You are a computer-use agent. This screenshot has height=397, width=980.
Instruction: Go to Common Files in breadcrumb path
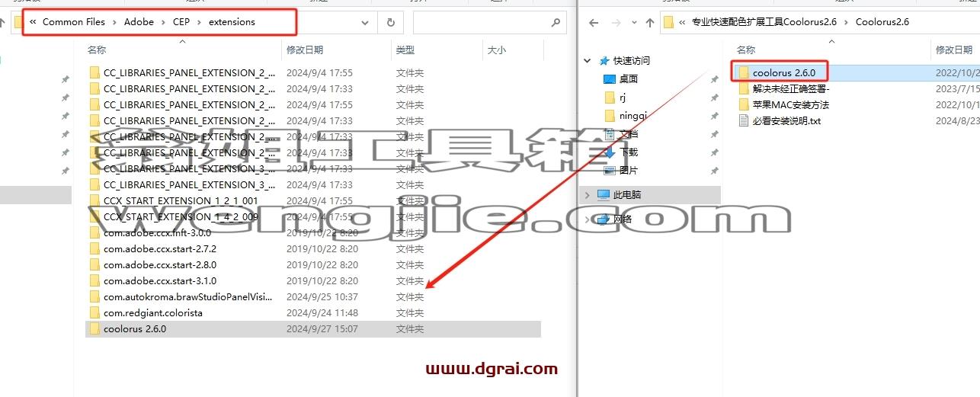click(x=75, y=22)
